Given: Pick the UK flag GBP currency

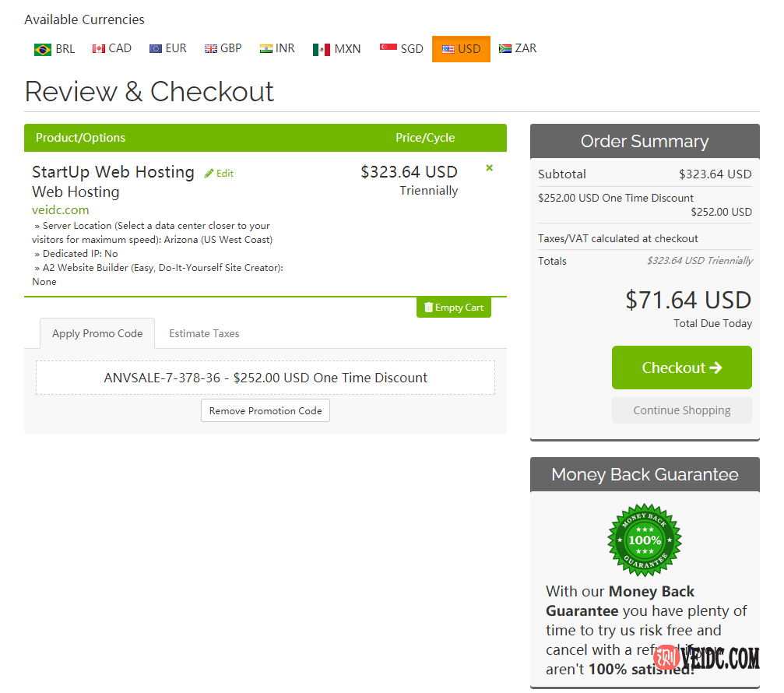Looking at the screenshot, I should pyautogui.click(x=223, y=48).
